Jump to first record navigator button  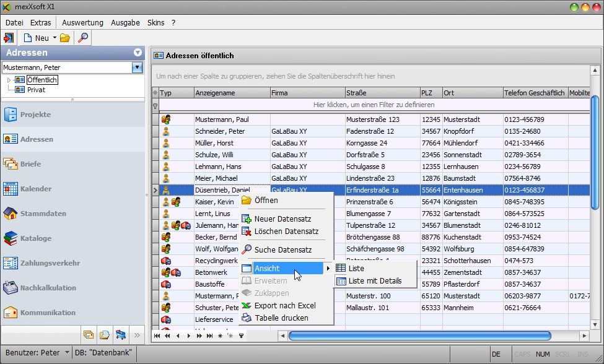pyautogui.click(x=157, y=336)
